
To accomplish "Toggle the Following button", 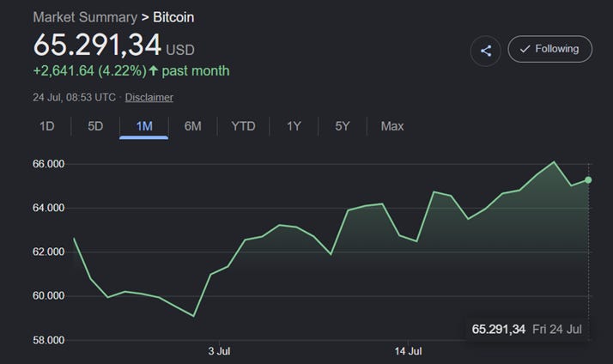I will (x=549, y=49).
